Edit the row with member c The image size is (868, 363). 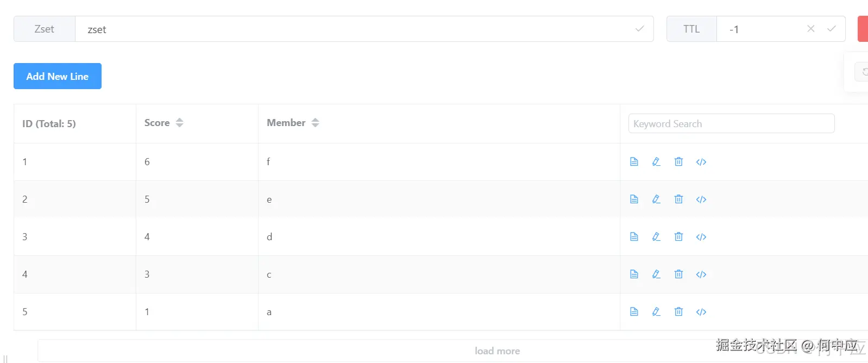click(656, 274)
